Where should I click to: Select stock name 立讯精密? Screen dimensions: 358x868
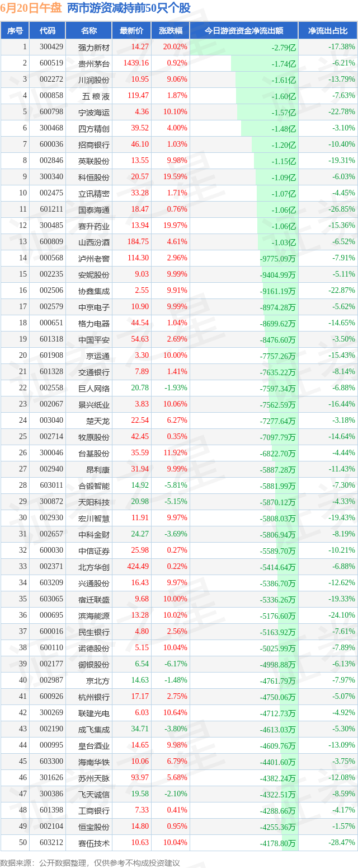point(94,193)
